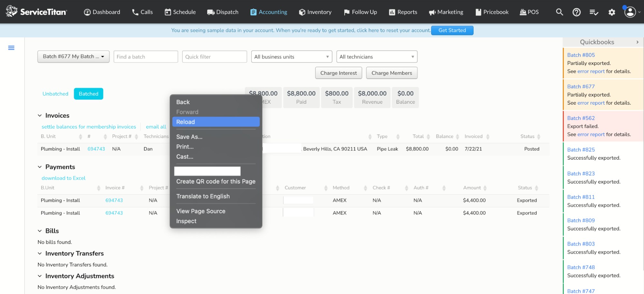This screenshot has height=294, width=644.
Task: Open the help question mark icon
Action: coord(576,12)
